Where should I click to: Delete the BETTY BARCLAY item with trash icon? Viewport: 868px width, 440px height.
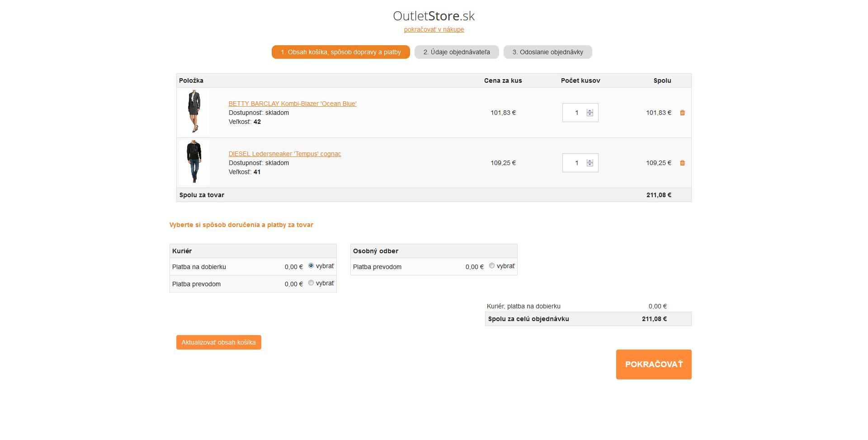[682, 113]
